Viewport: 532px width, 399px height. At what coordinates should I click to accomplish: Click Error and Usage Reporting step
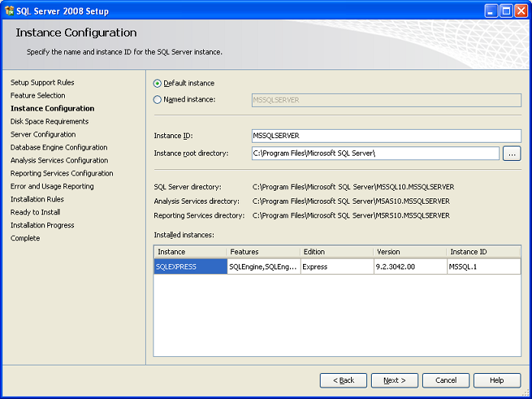[52, 186]
